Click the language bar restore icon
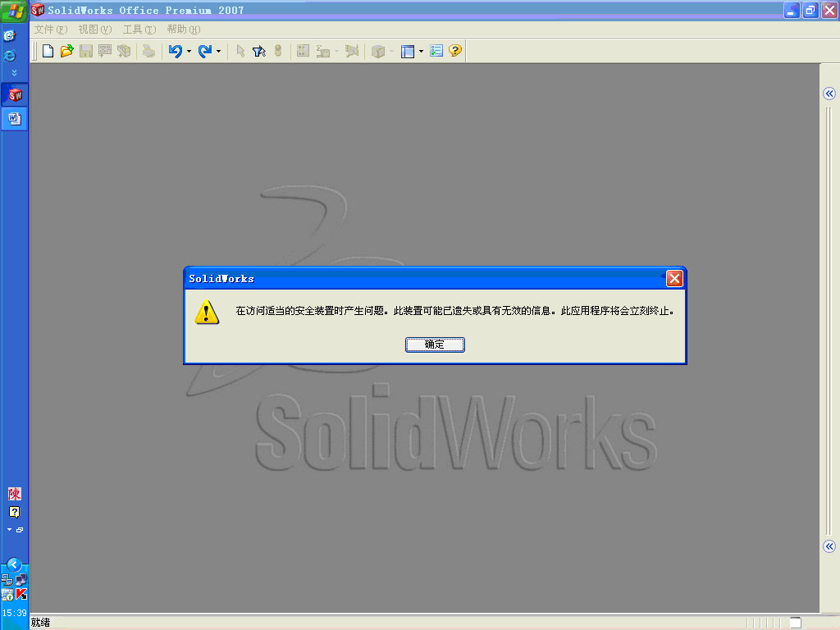The width and height of the screenshot is (840, 630). [x=20, y=530]
